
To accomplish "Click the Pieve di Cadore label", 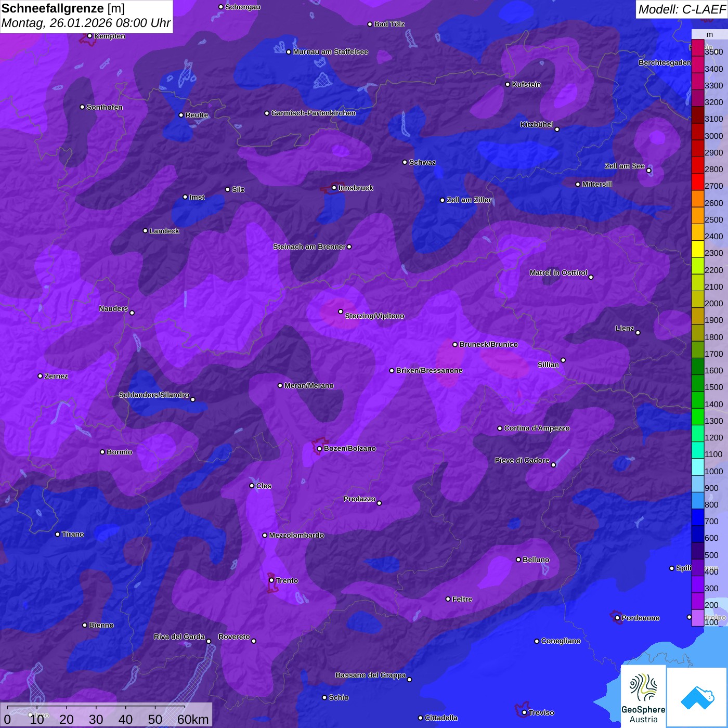I will [522, 460].
